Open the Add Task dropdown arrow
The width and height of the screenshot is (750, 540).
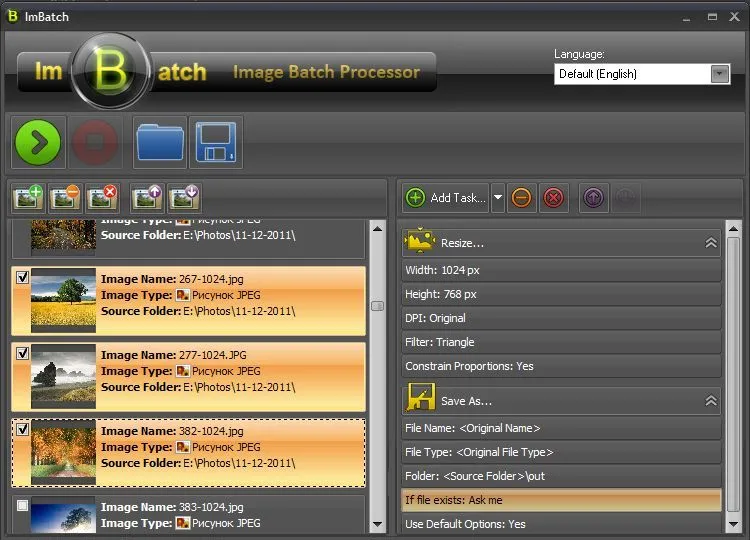(498, 198)
